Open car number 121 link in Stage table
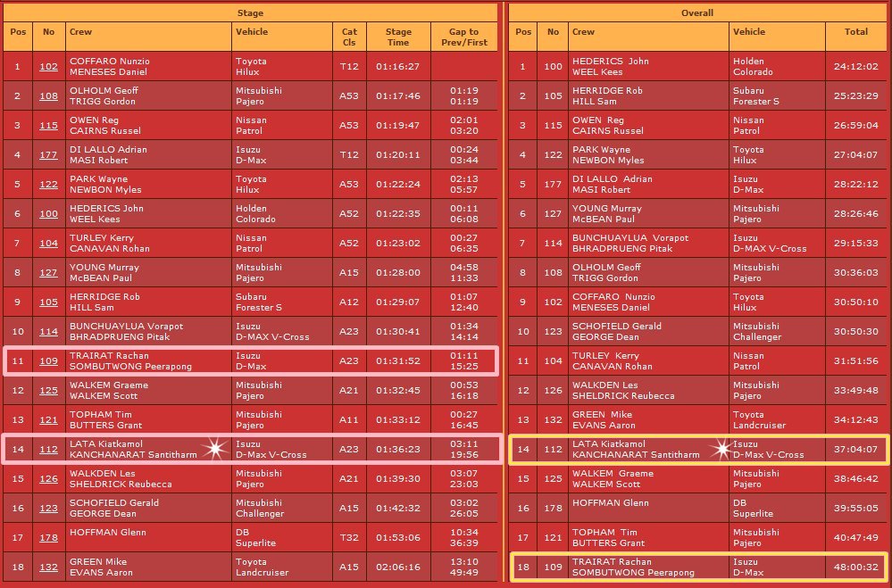 tap(48, 419)
